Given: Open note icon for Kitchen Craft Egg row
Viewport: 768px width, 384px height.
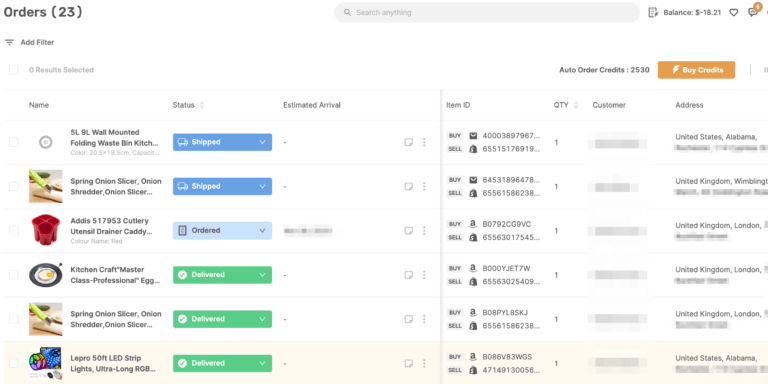Looking at the screenshot, I should click(x=408, y=275).
